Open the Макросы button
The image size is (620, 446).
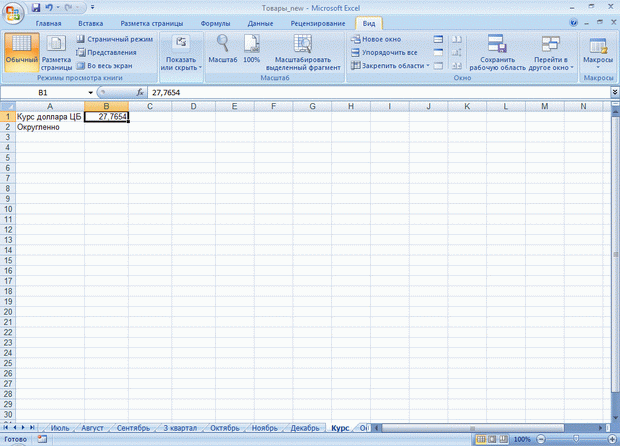[598, 52]
